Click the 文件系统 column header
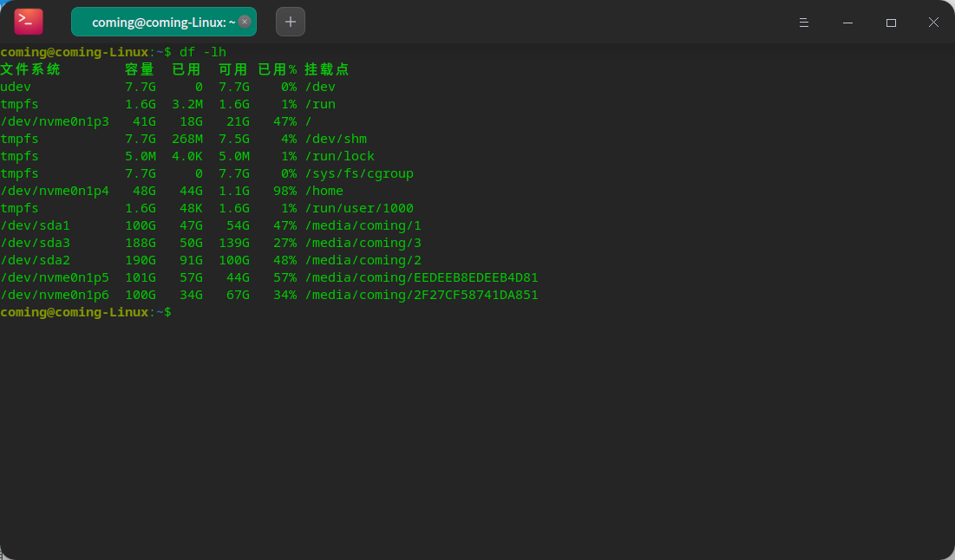The width and height of the screenshot is (955, 560). click(x=30, y=69)
